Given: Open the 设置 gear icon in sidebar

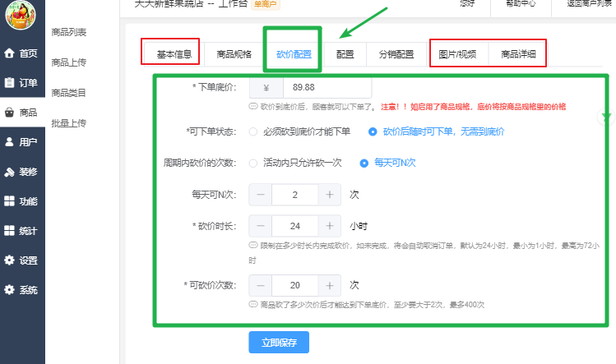Looking at the screenshot, I should click(x=9, y=260).
